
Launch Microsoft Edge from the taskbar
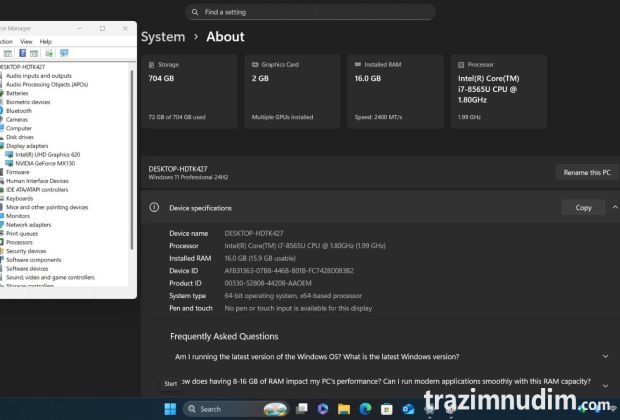click(x=365, y=409)
